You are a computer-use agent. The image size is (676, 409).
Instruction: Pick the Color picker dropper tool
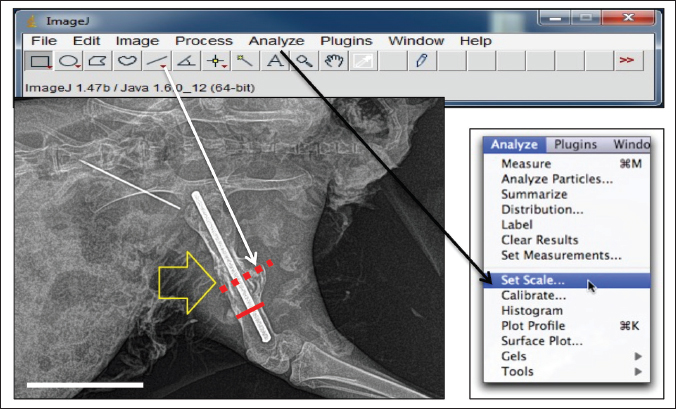(x=422, y=62)
